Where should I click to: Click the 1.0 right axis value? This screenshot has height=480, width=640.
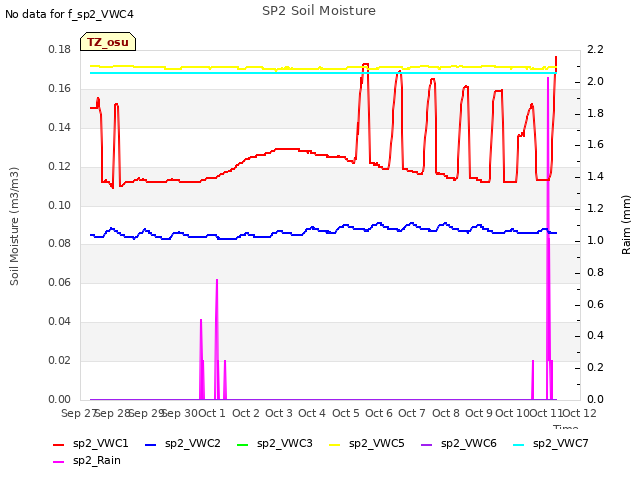(x=595, y=240)
